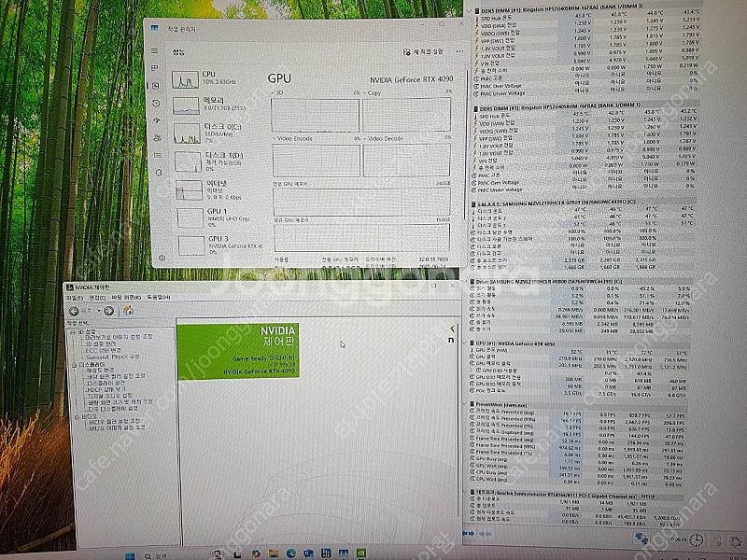747x560 pixels.
Task: Open App history icon in Task Manager
Action: [x=156, y=104]
